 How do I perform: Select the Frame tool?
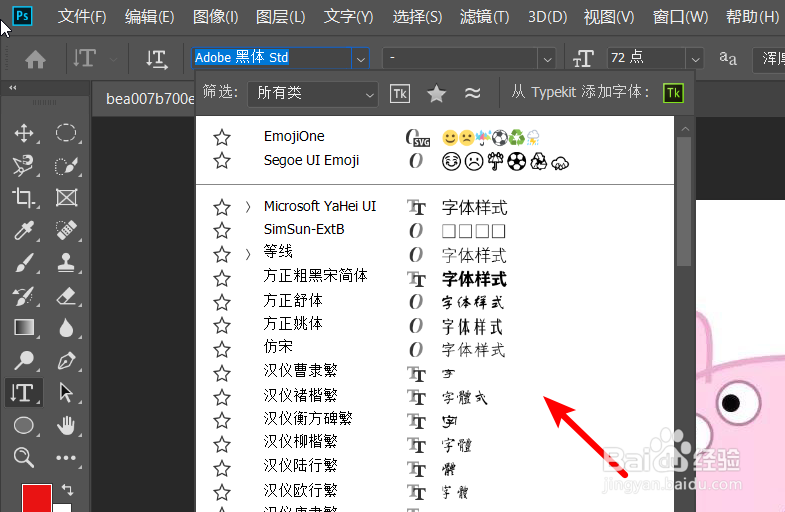66,198
